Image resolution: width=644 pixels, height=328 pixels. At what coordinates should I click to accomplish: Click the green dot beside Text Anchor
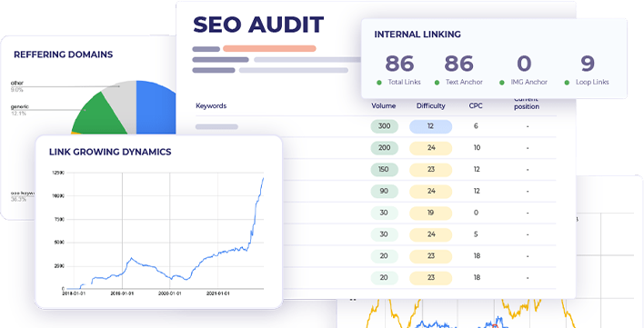pos(437,83)
